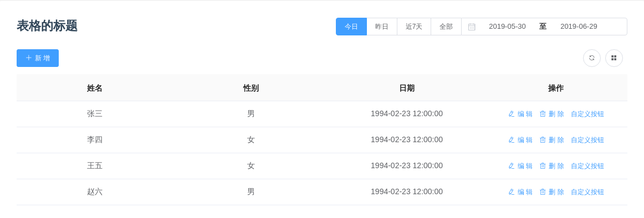The image size is (644, 218).
Task: Click 自定义按钮 for 赵六
Action: [x=587, y=192]
